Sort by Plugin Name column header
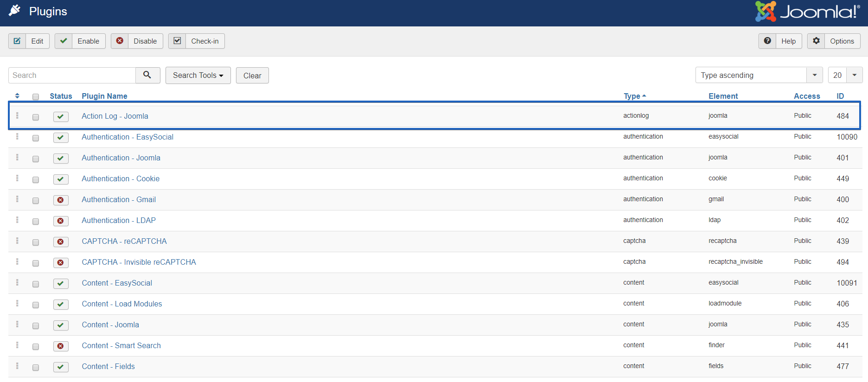Screen dimensions: 868x382 click(x=104, y=96)
